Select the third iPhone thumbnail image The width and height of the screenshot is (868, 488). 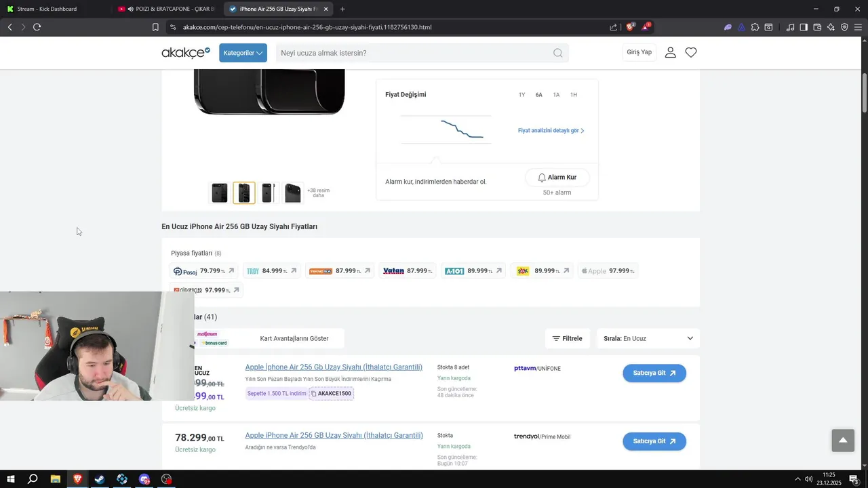coord(269,193)
